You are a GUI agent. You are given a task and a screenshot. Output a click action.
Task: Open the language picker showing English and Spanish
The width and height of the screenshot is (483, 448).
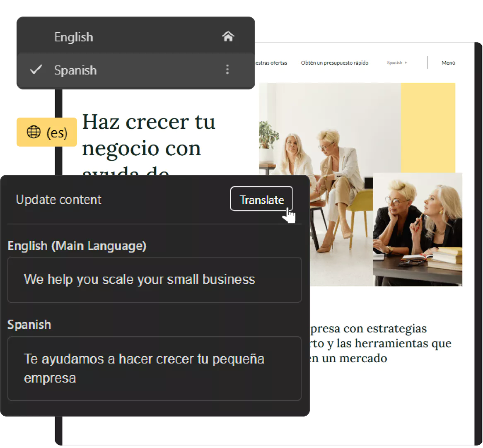point(135,53)
